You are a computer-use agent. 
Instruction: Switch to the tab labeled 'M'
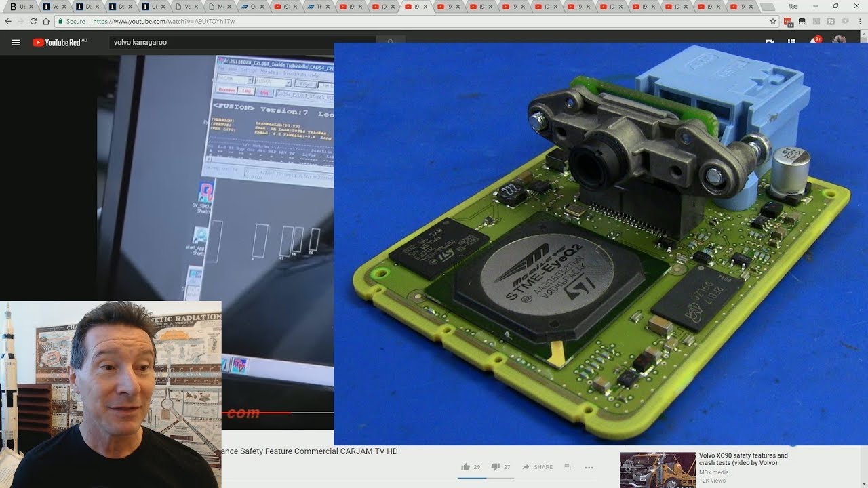pyautogui.click(x=222, y=6)
